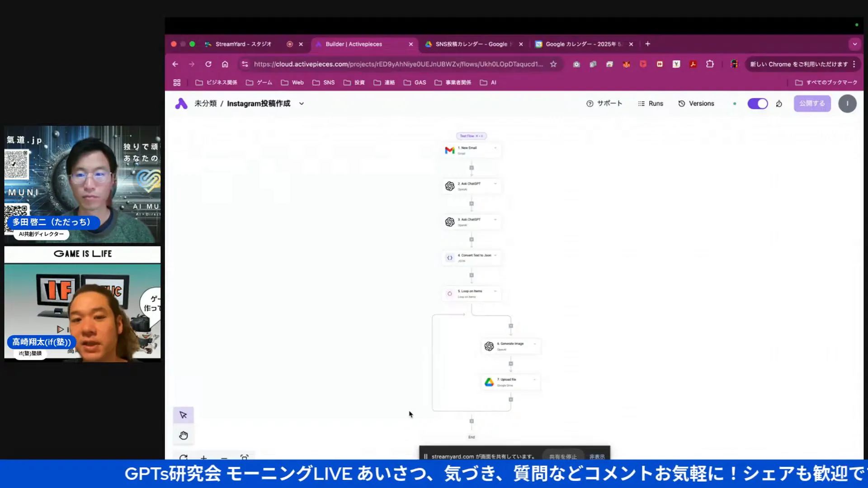Switch to SNS投稿カレンダー Google tab
Image resolution: width=868 pixels, height=488 pixels.
(474, 44)
